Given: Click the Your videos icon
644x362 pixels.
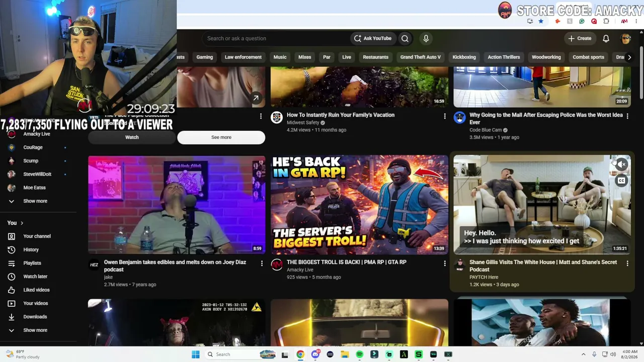Looking at the screenshot, I should point(12,303).
